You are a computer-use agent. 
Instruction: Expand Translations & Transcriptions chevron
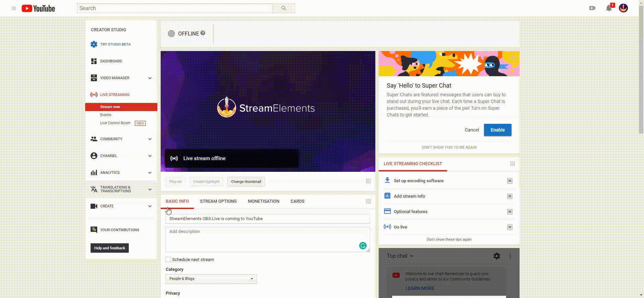(x=150, y=189)
